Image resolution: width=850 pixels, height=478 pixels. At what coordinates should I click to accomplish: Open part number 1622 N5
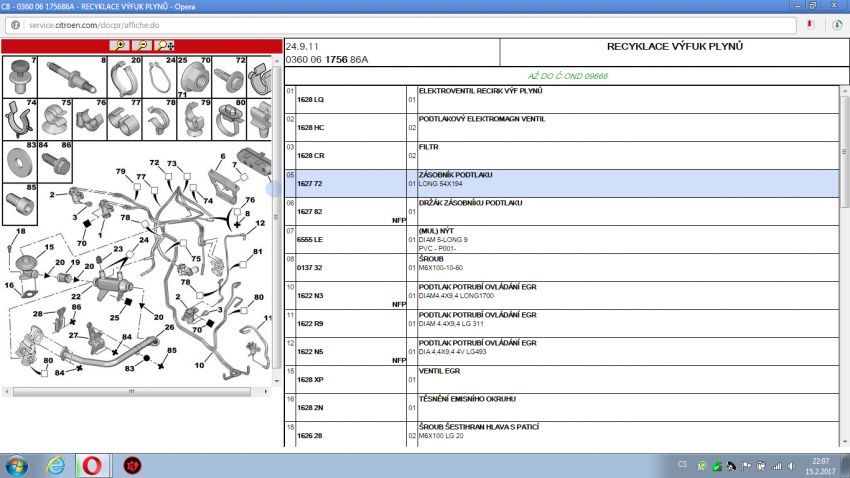(x=310, y=352)
